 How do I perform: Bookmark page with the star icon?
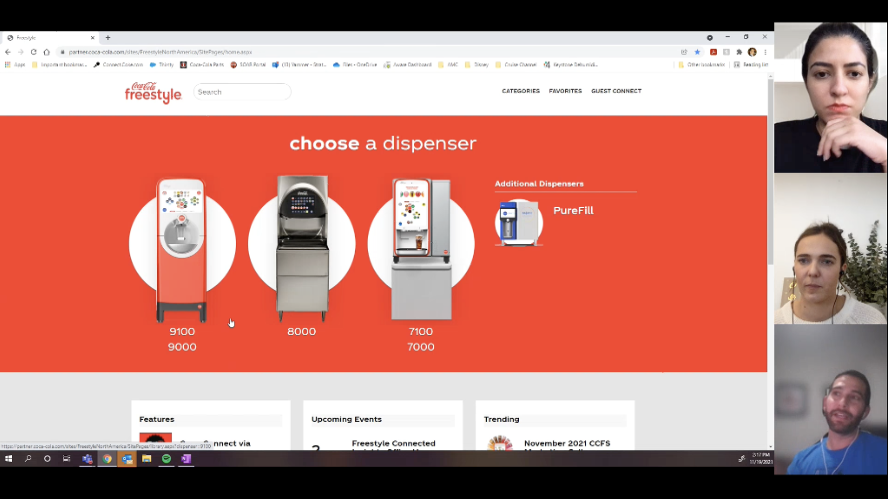pos(697,52)
